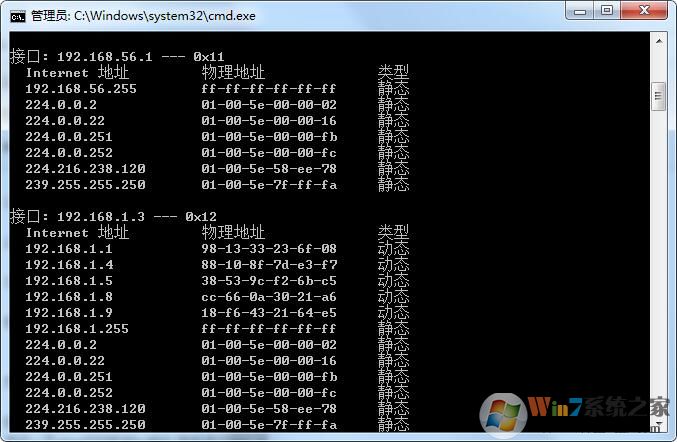Screen dimensions: 677x442
Task: Click MAC address 88-10-8f-7d-e3-f7
Action: (x=269, y=264)
